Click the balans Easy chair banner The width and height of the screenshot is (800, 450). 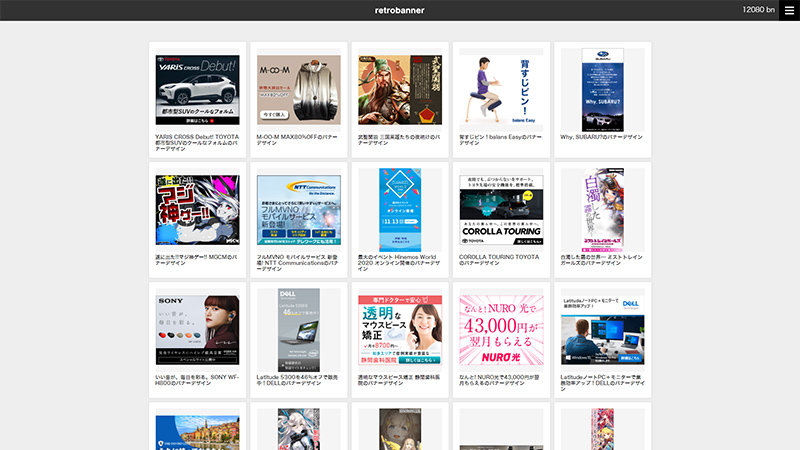coord(501,89)
